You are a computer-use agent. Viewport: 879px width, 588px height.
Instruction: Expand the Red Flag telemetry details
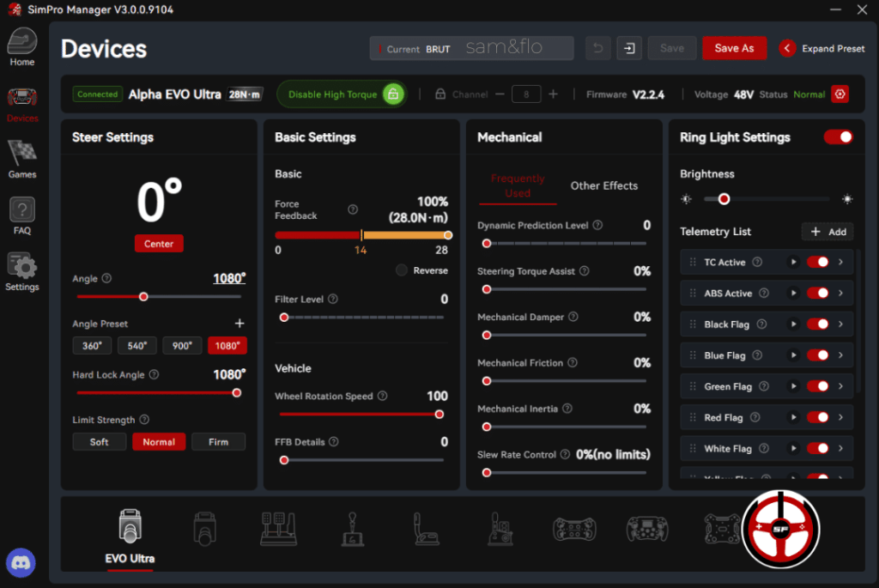[840, 417]
